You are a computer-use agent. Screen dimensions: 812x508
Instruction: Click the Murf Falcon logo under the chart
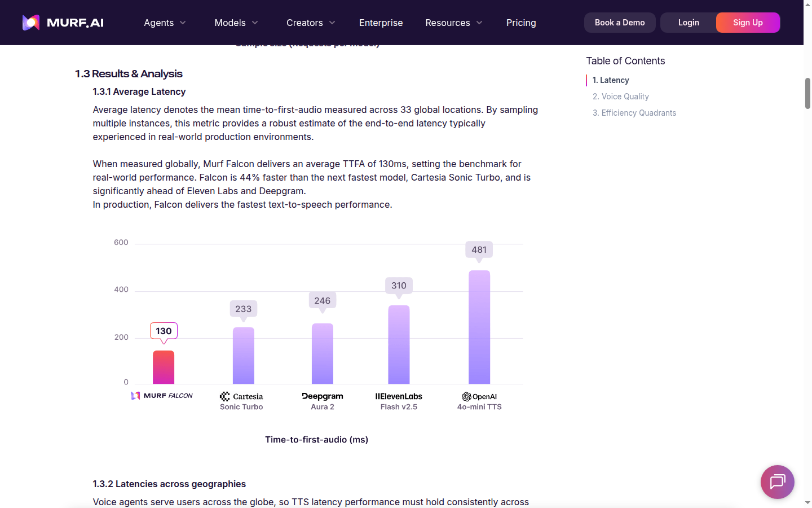(162, 396)
